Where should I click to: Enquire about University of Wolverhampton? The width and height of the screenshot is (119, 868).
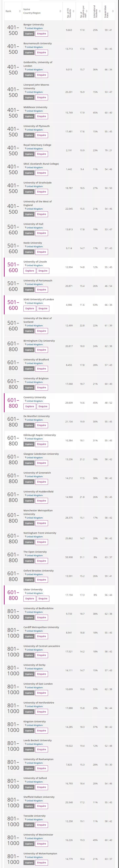coord(42,862)
